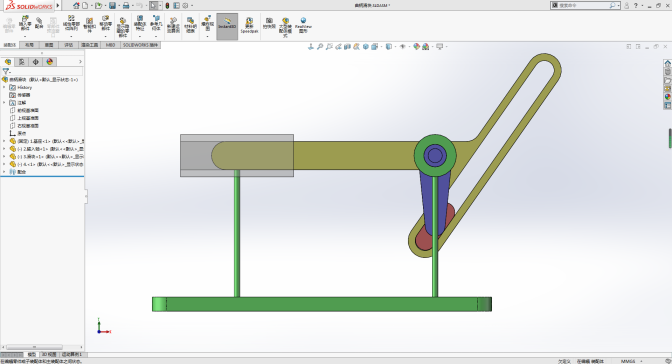This screenshot has width=672, height=364.
Task: Open the ConfigurationManager tab
Action: point(36,62)
